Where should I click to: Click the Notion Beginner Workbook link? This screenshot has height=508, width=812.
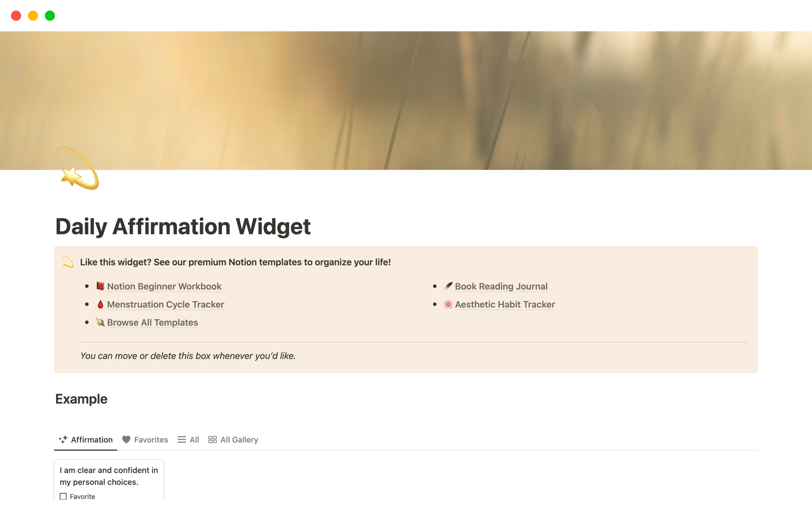pyautogui.click(x=164, y=286)
